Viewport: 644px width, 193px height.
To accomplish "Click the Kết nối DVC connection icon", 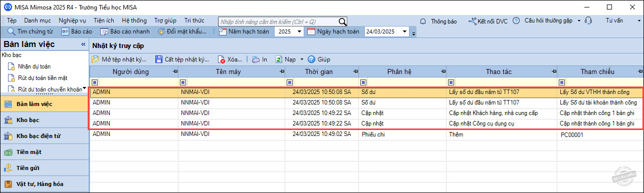I will 473,21.
